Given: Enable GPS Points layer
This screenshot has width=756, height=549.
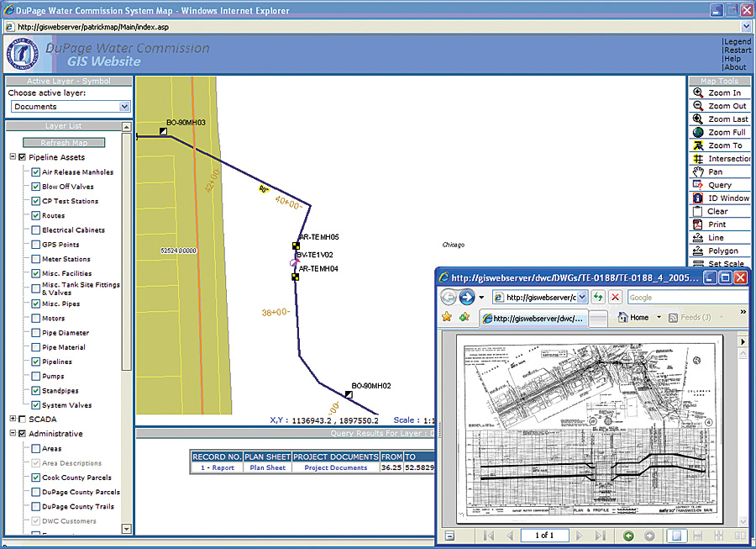Looking at the screenshot, I should click(x=35, y=245).
